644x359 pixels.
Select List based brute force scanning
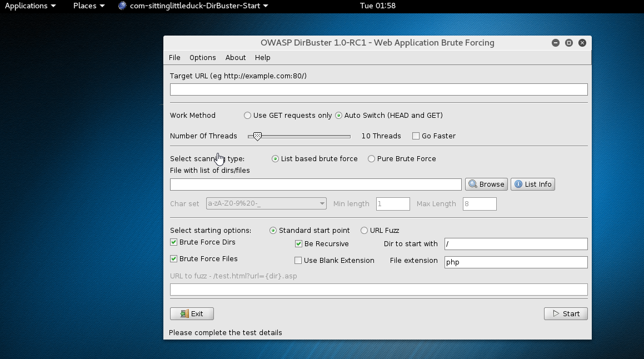click(x=275, y=158)
